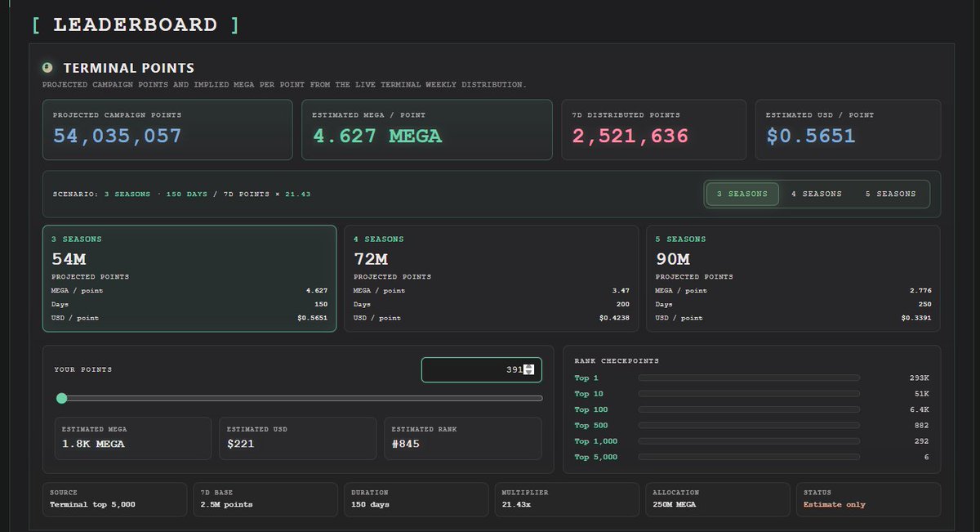Switch to the 5 Seasons tab

[890, 194]
